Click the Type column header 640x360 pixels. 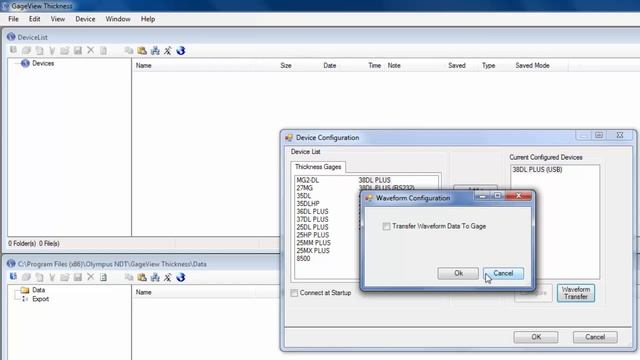[489, 65]
